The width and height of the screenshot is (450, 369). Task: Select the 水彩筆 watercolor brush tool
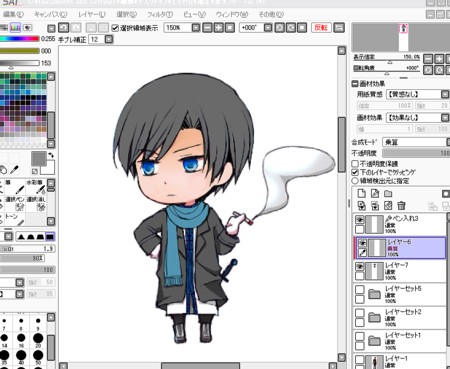[36, 187]
